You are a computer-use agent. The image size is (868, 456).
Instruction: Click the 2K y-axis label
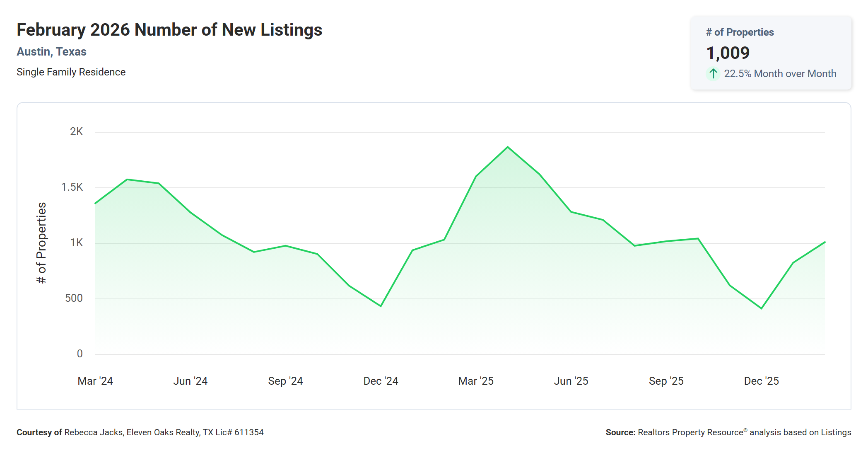tap(76, 132)
